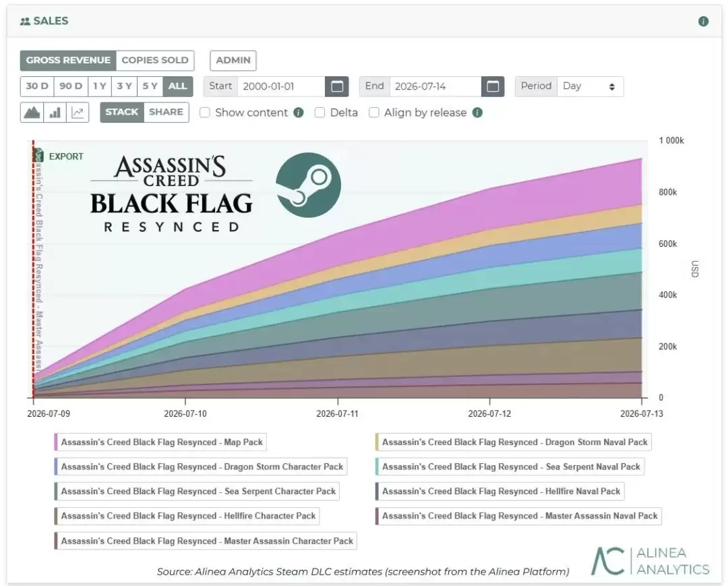Click the Admin button

tap(233, 61)
